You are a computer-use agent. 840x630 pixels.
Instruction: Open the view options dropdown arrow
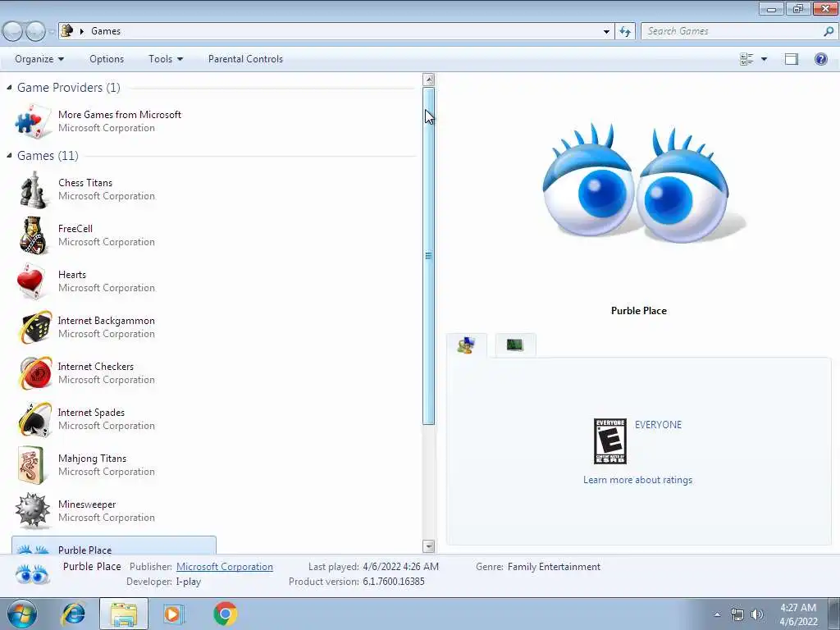click(764, 59)
